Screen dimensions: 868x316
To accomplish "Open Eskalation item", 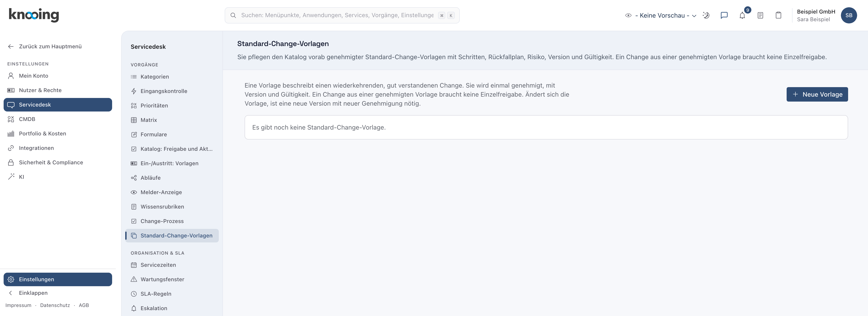I will (x=172, y=309).
